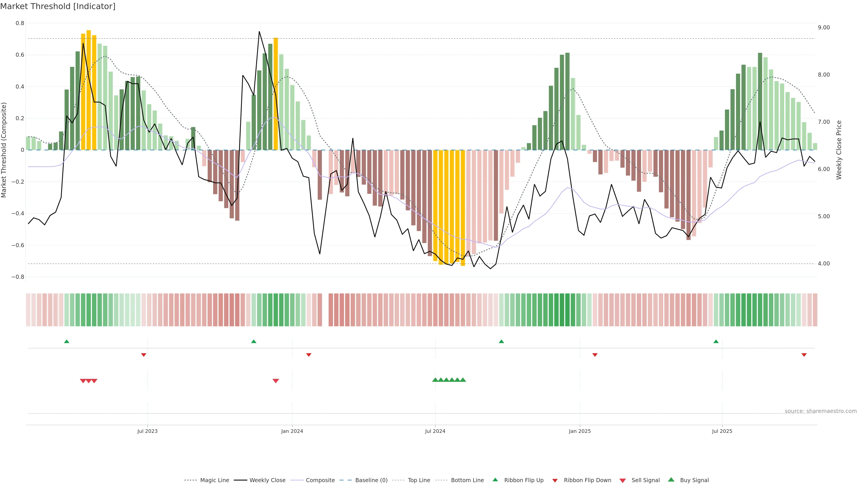Click the Jul 2024 x-axis label
Image resolution: width=868 pixels, height=488 pixels.
pos(435,431)
